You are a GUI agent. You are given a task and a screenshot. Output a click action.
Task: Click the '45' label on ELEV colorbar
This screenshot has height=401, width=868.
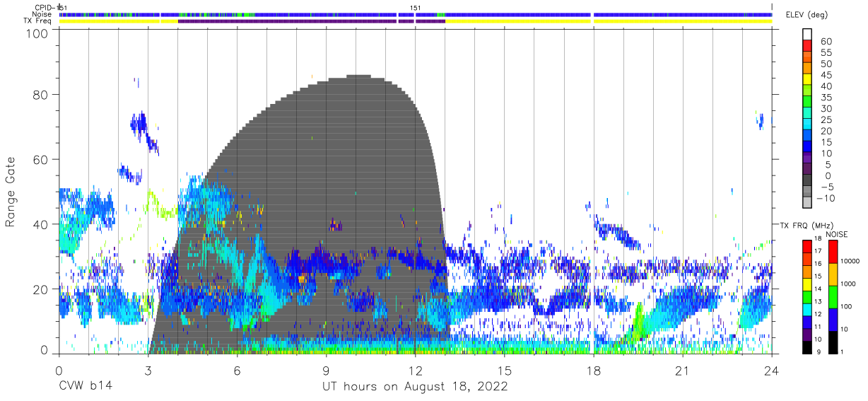[x=826, y=75]
